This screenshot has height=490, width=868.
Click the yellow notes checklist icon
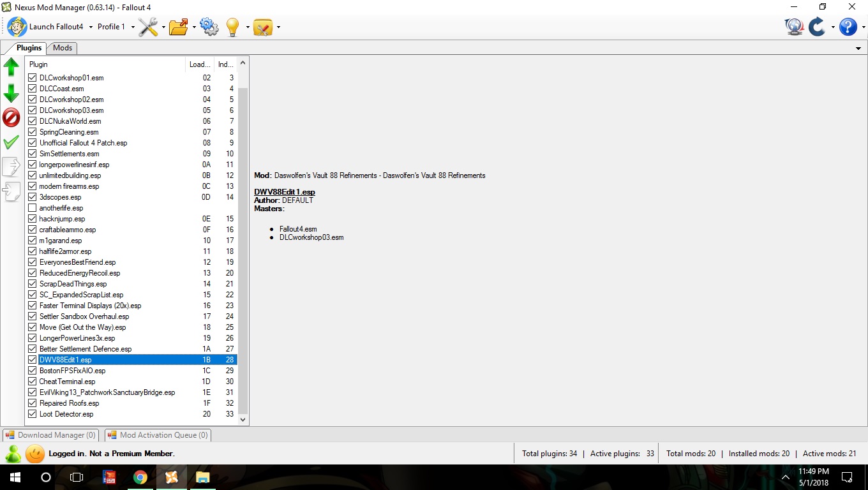(263, 27)
